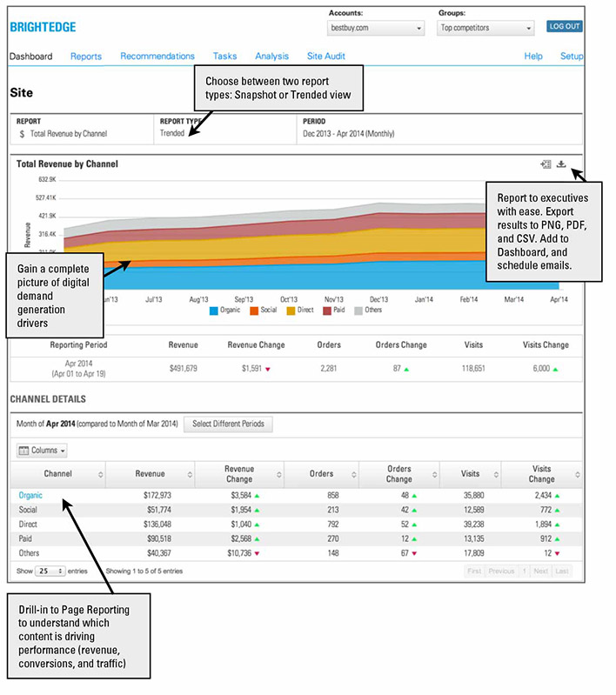
Task: Sort table by Orders column arrows
Action: (354, 475)
